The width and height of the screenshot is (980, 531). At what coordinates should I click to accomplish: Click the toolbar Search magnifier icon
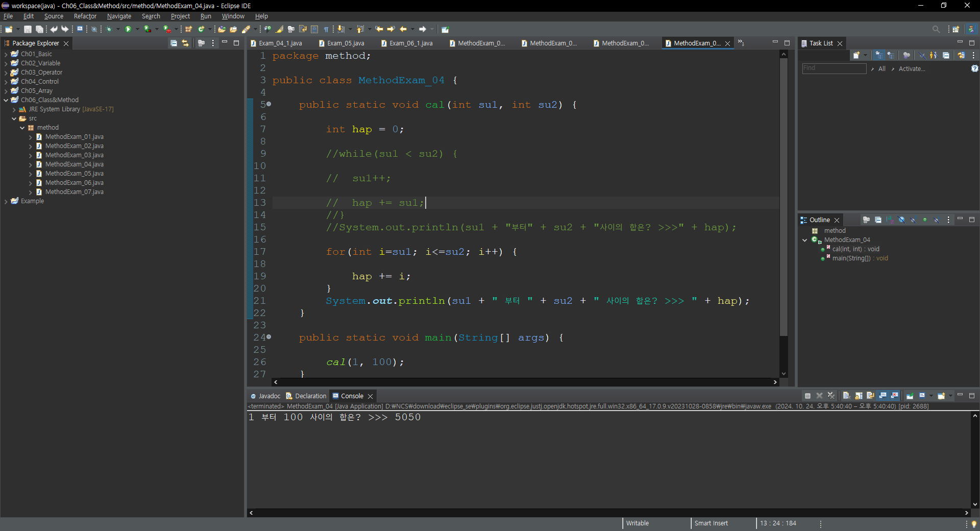936,29
